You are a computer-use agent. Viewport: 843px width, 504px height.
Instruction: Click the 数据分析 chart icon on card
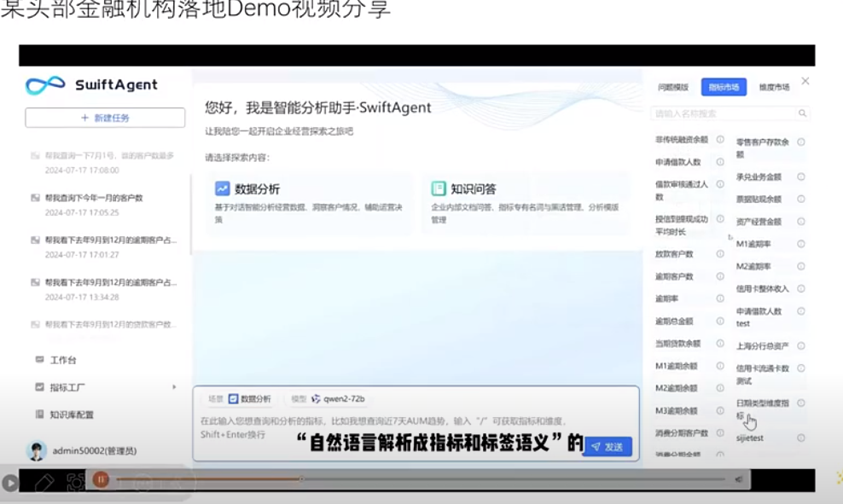pos(222,188)
